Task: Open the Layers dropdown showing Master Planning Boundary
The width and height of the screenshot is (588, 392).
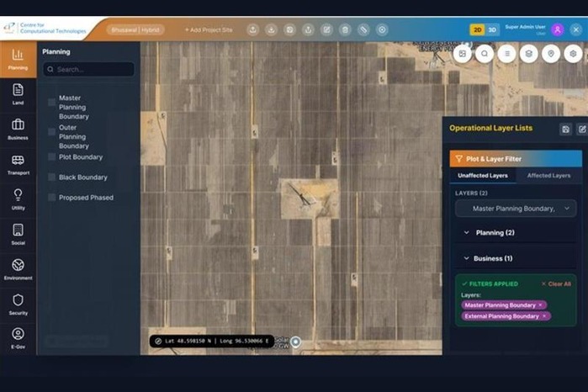Action: click(x=516, y=209)
